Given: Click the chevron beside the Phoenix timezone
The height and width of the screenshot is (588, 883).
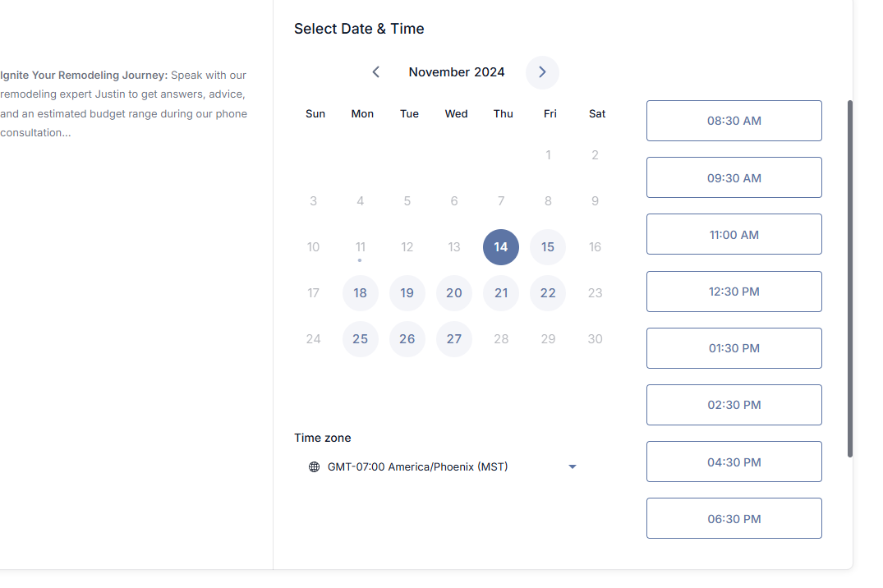Looking at the screenshot, I should point(573,466).
